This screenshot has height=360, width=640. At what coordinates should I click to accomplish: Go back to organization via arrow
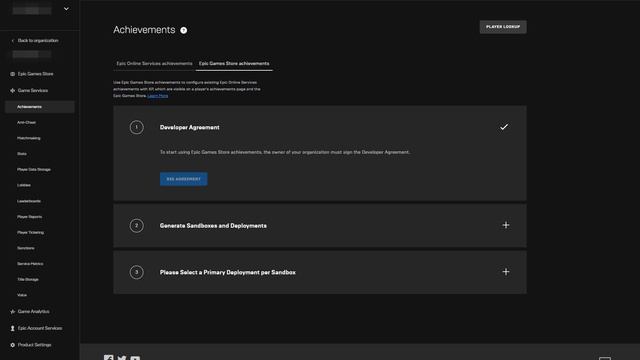pyautogui.click(x=12, y=41)
